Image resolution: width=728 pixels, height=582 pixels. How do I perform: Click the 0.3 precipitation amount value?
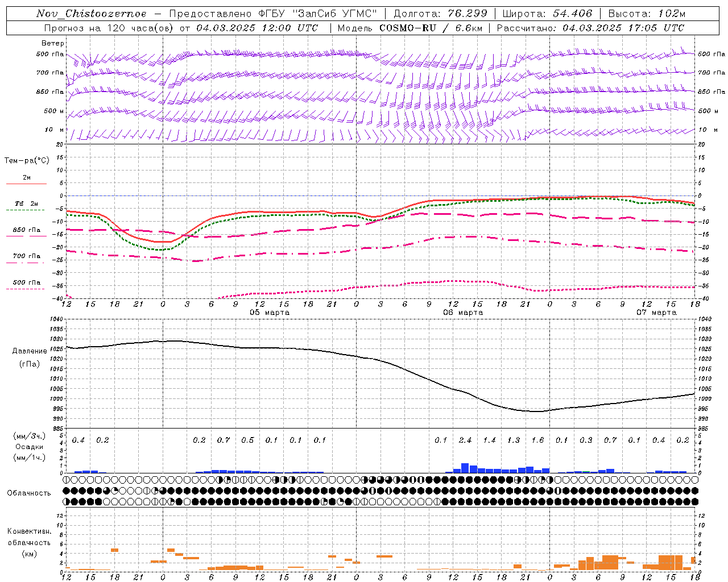pyautogui.click(x=586, y=440)
